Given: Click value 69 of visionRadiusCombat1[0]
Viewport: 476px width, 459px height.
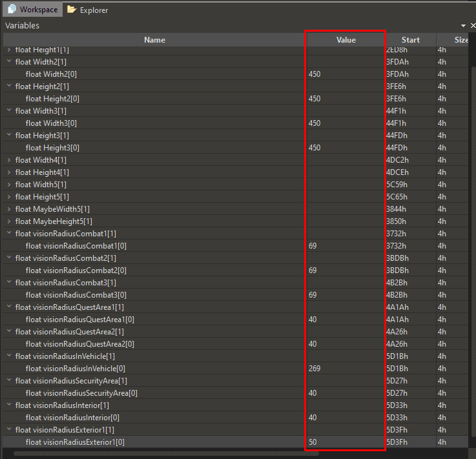Looking at the screenshot, I should [x=313, y=246].
